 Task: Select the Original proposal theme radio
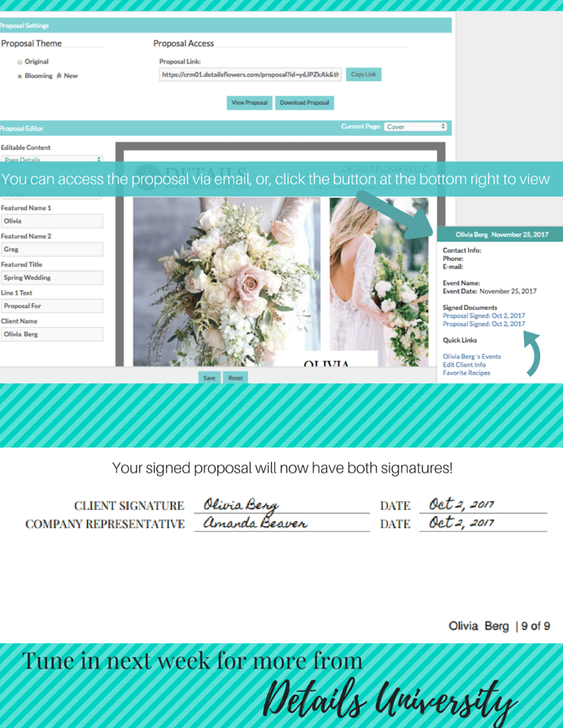(20, 62)
